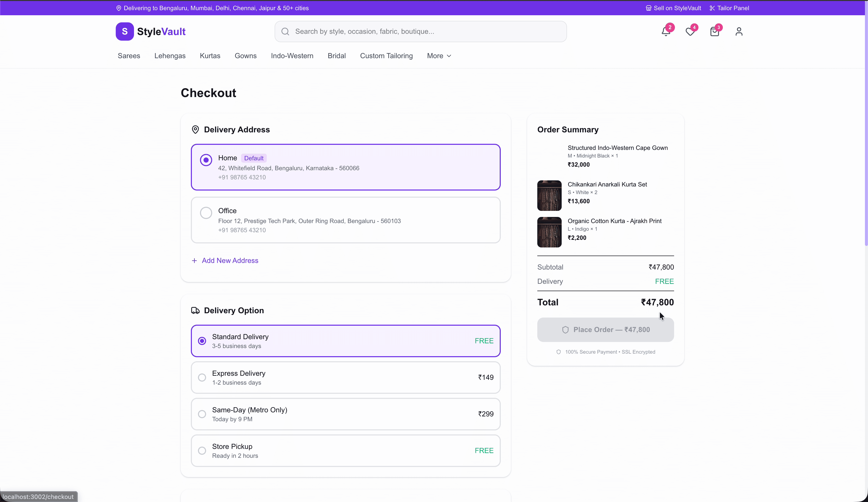Click the search magnifier icon

point(285,32)
